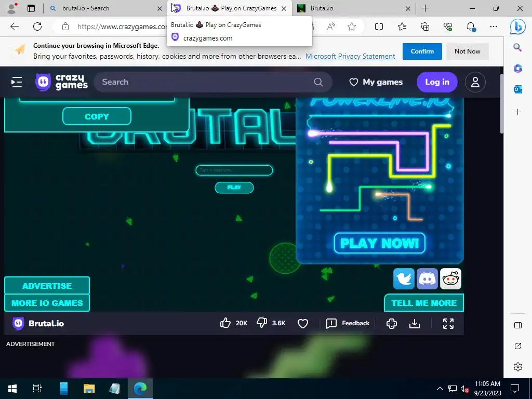
Task: Open the Action Center notifications
Action: [515, 389]
